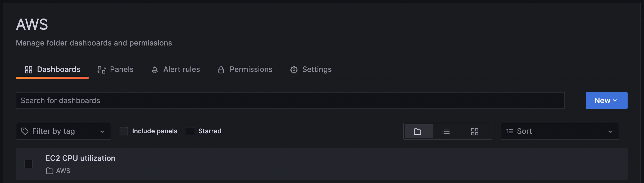Screen dimensions: 644x183
Task: Click the AWS folder link below the dashboard name
Action: click(63, 171)
